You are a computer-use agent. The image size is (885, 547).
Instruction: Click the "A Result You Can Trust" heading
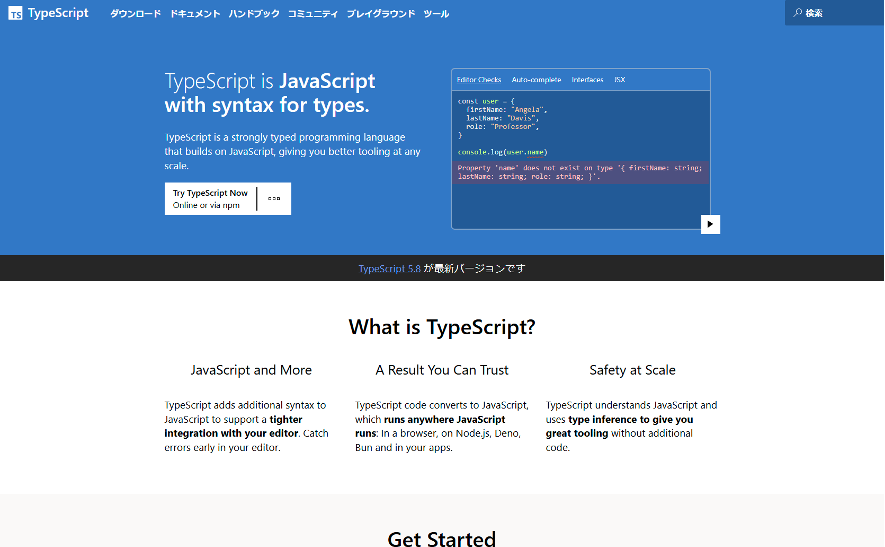point(442,370)
